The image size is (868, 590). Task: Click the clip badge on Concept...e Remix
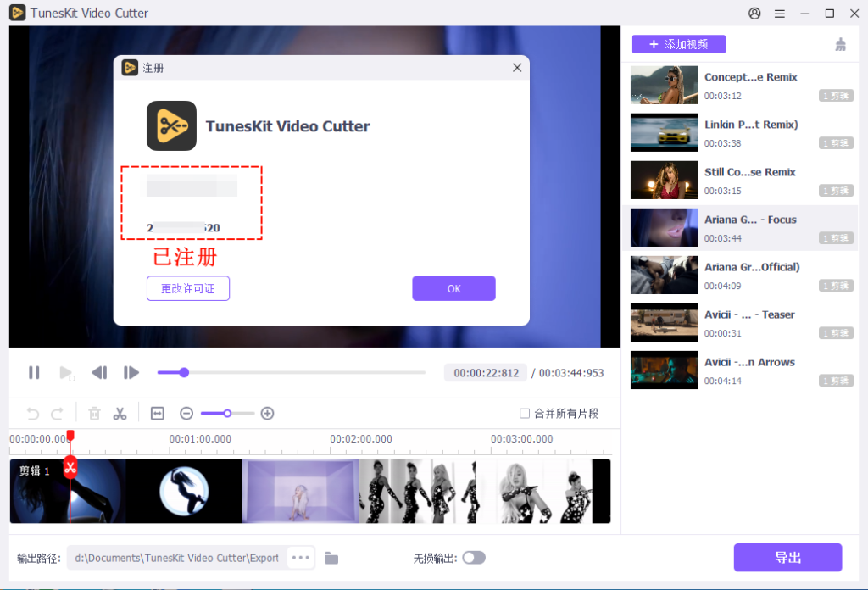coord(836,96)
